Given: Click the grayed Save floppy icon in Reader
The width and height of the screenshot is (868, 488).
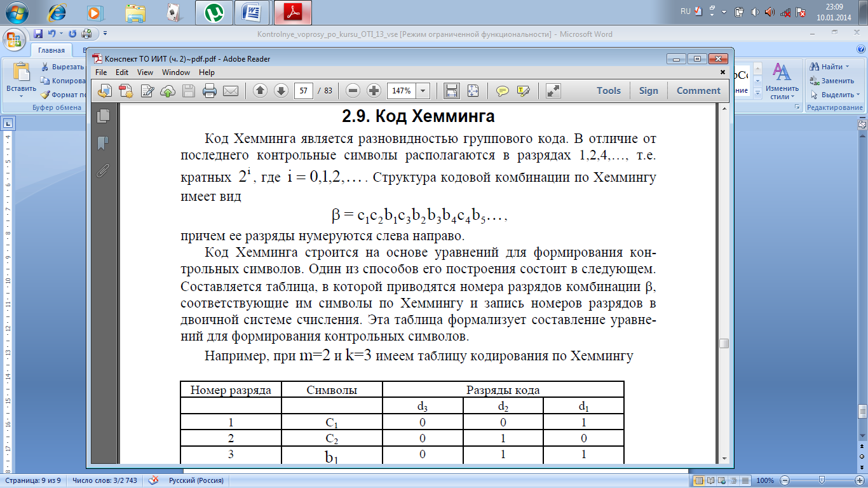Looking at the screenshot, I should click(189, 91).
